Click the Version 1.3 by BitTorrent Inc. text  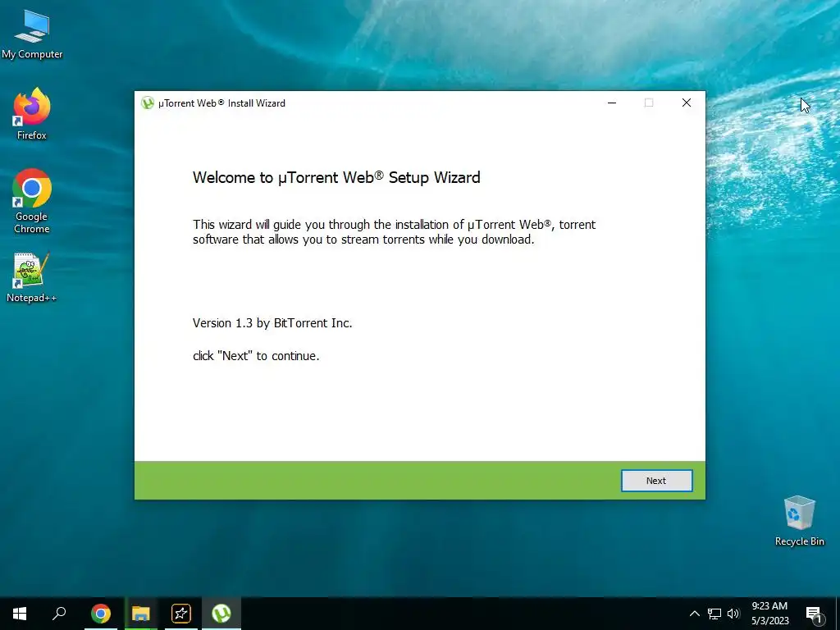coord(272,323)
